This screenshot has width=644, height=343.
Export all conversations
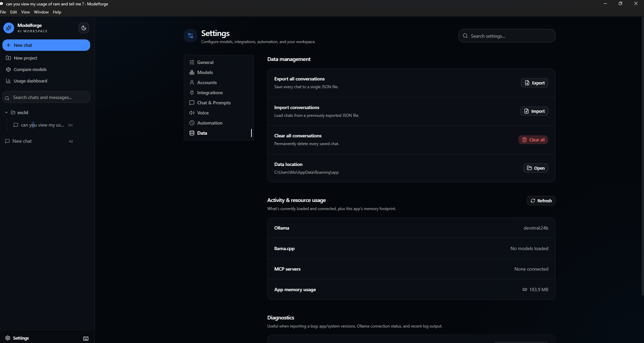tap(534, 83)
